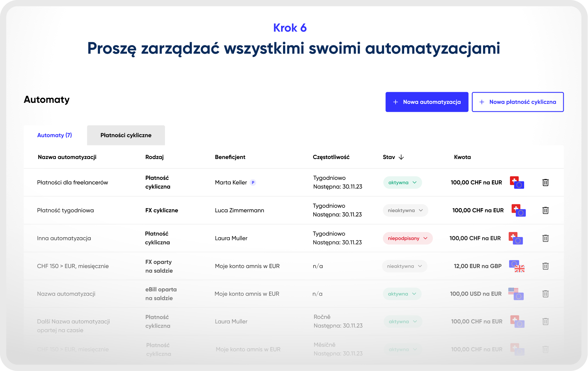Click the 'Częstotliwość' column header
Viewport: 588px width, 371px height.
tap(331, 157)
